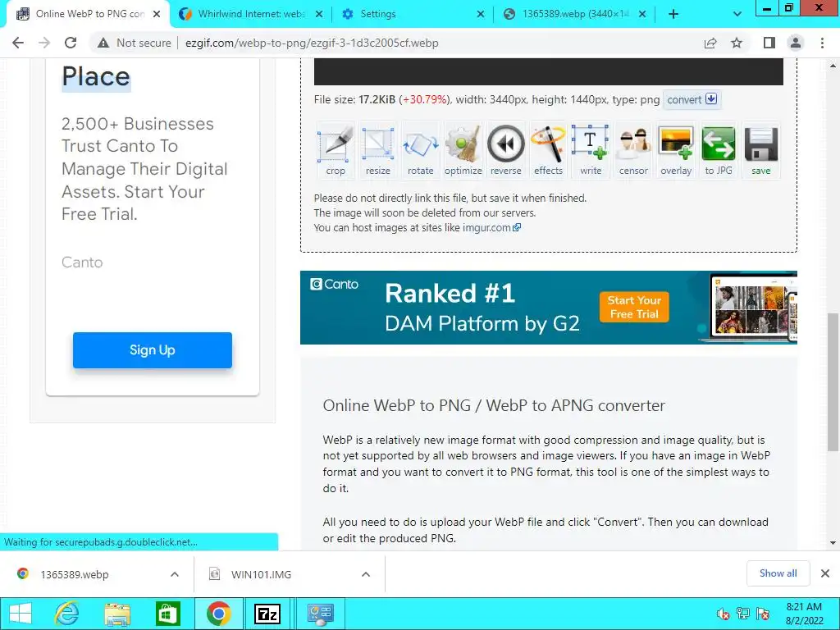Image resolution: width=840 pixels, height=630 pixels.
Task: Switch to the Whirlwind Internet tab
Action: [251, 14]
